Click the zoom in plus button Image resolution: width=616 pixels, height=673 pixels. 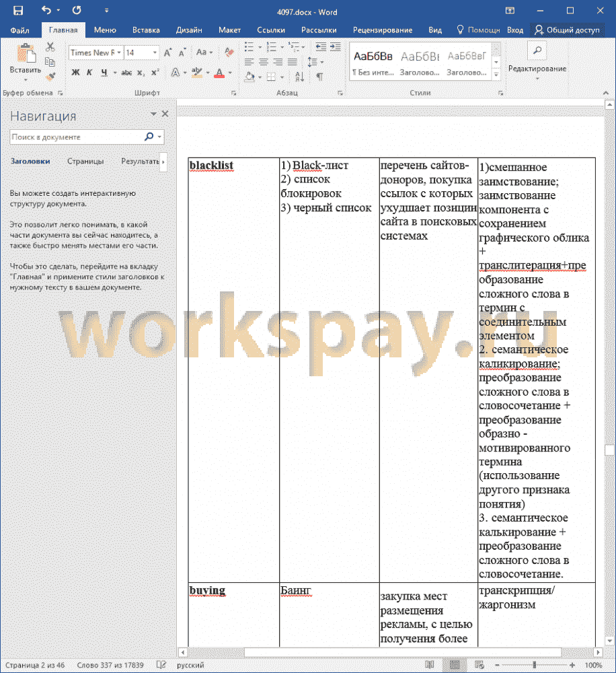(x=572, y=665)
